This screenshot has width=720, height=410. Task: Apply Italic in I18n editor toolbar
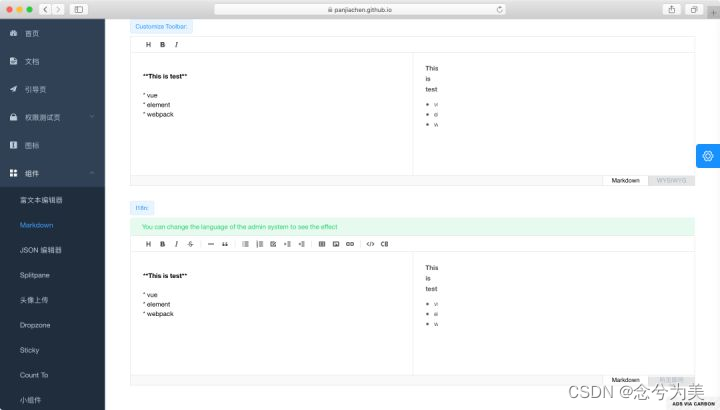point(176,244)
